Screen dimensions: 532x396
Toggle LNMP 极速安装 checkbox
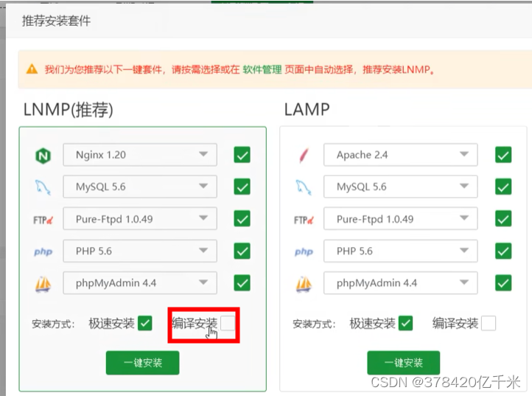coord(145,323)
